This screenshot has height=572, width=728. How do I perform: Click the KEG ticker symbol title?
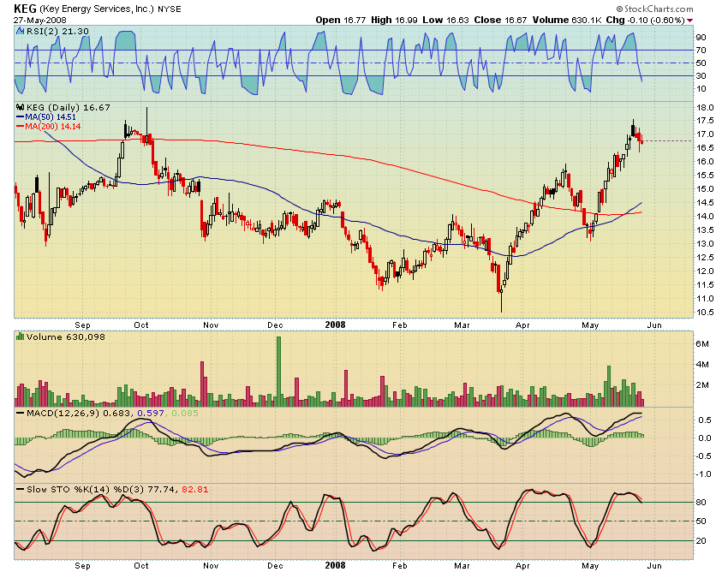(x=25, y=9)
